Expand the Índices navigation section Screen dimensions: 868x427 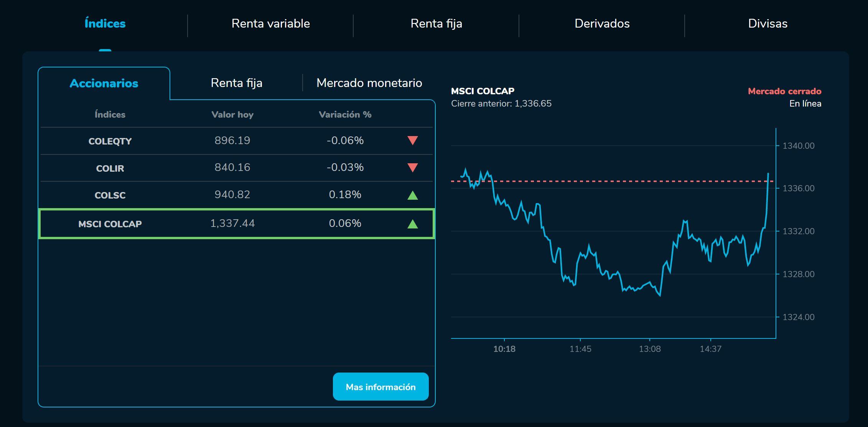tap(104, 24)
